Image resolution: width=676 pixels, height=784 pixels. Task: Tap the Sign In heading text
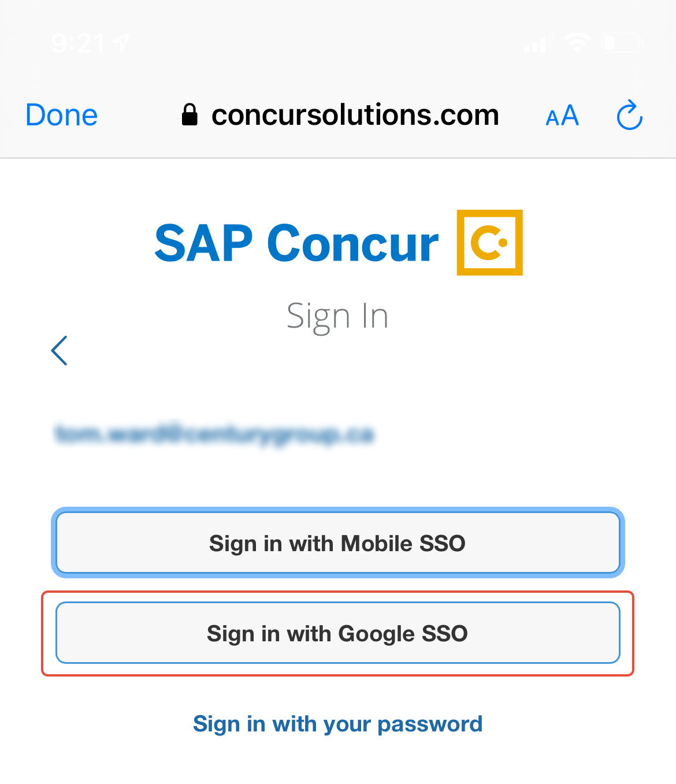pos(338,315)
